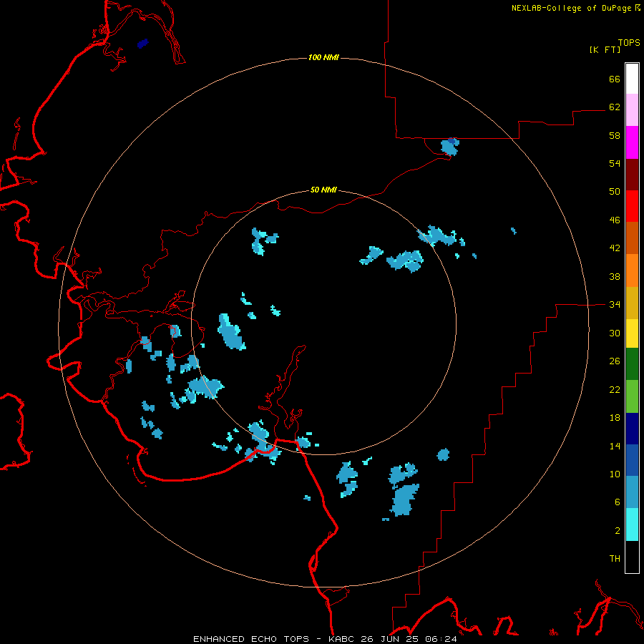
Task: Select the dark red legend swatch
Action: pyautogui.click(x=632, y=174)
